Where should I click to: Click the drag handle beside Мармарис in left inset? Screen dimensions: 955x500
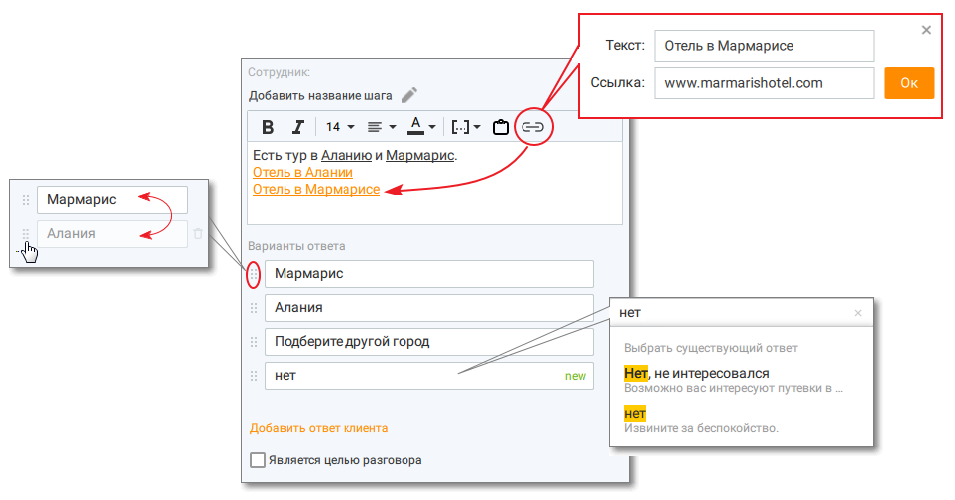[x=26, y=200]
